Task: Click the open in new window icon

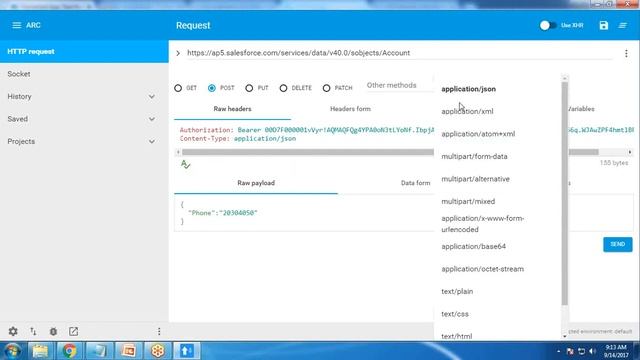Action: click(73, 331)
